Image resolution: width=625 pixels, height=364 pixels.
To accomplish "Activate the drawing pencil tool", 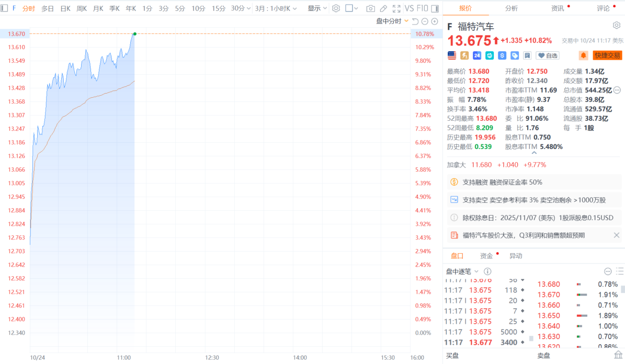I will tap(383, 8).
